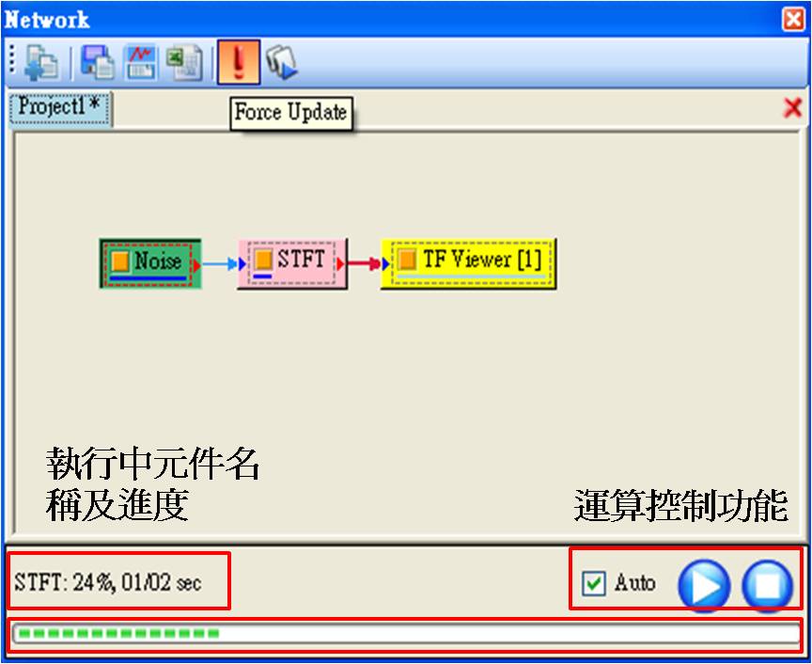Select the TF Viewer [1] node label

(482, 260)
